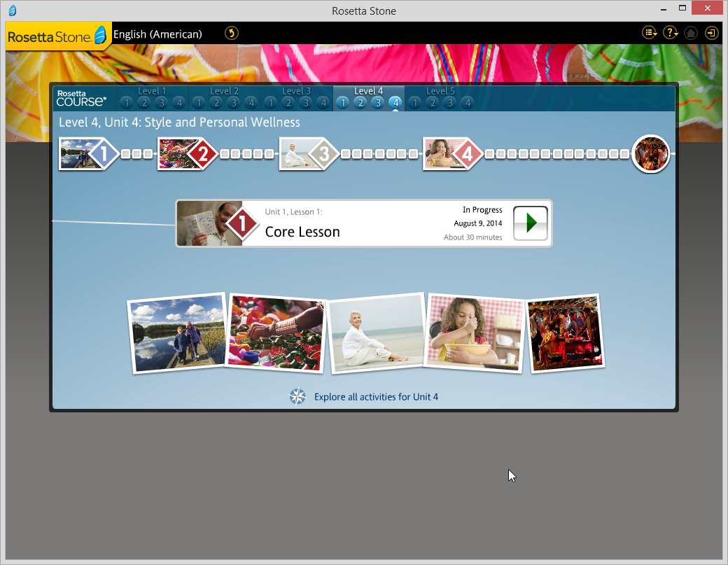Start the Core Lesson with play button
Image resolution: width=728 pixels, height=565 pixels.
(531, 223)
